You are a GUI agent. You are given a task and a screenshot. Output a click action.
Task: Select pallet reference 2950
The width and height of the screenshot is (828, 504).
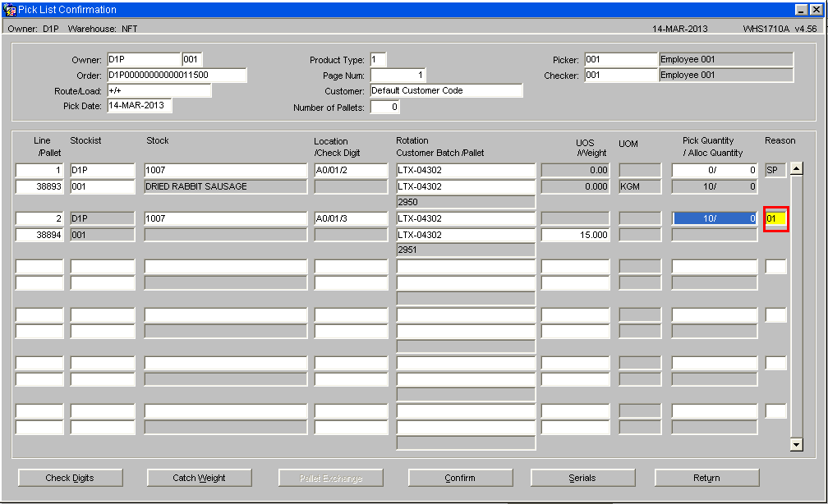point(466,202)
